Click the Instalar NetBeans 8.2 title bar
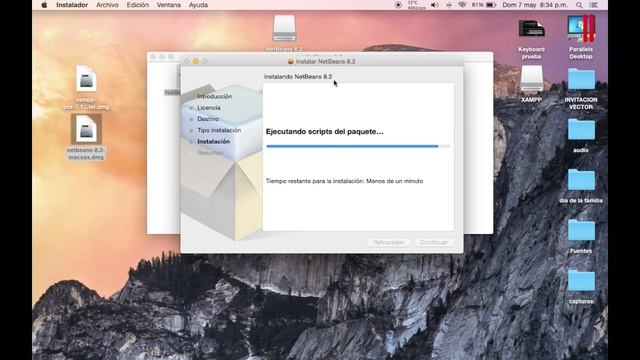The width and height of the screenshot is (640, 360). [322, 61]
